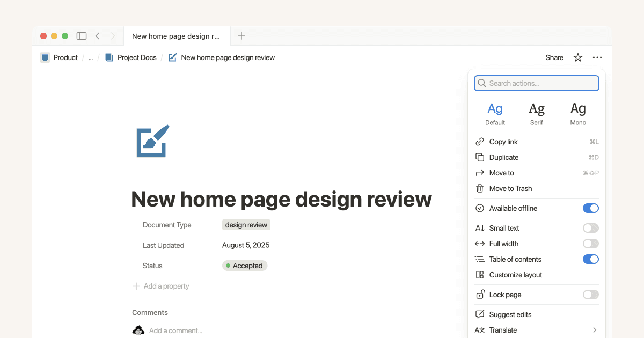
Task: Click Add a property link
Action: coord(160,286)
